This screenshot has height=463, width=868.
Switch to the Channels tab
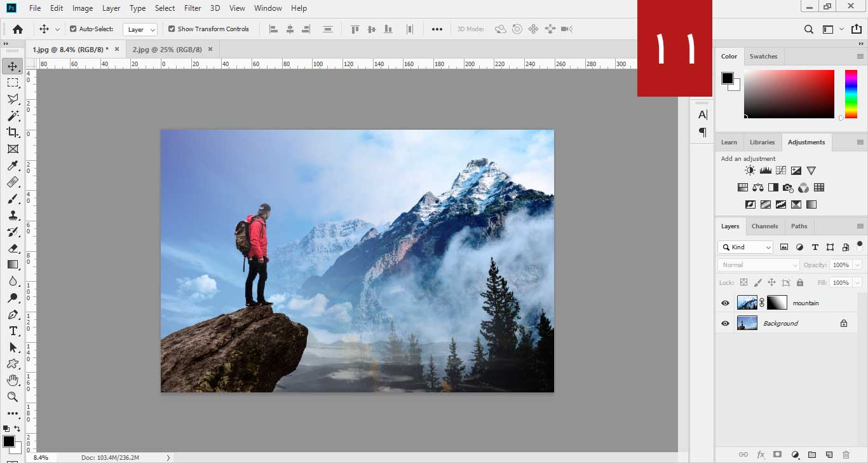(764, 226)
